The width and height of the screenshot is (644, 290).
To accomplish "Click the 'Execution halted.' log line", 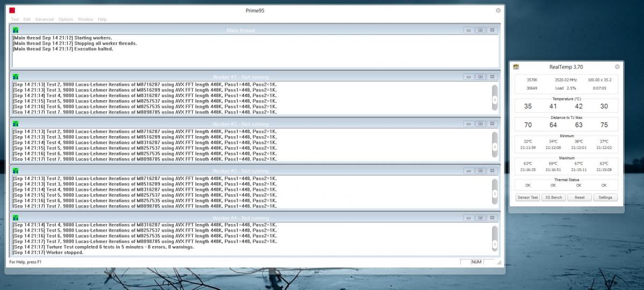I will [x=62, y=49].
